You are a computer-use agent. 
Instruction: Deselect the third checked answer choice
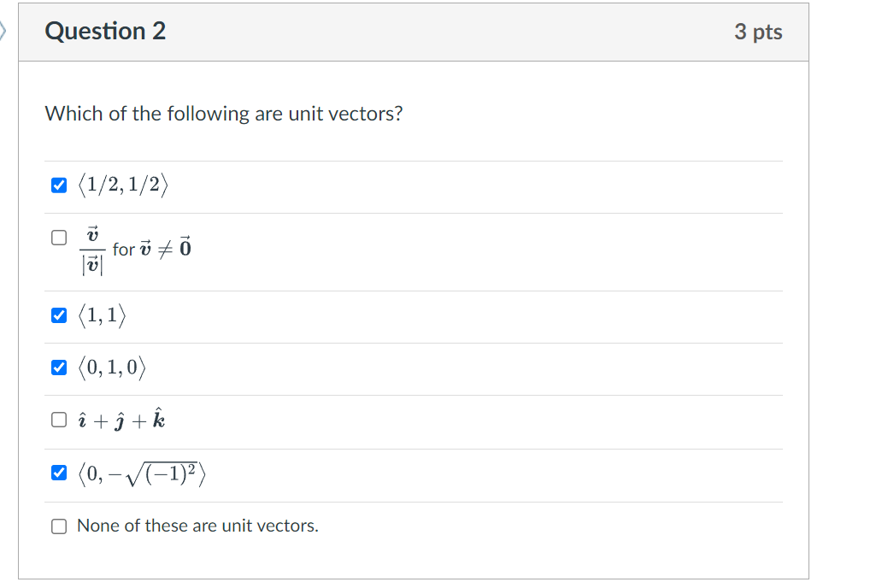click(58, 367)
